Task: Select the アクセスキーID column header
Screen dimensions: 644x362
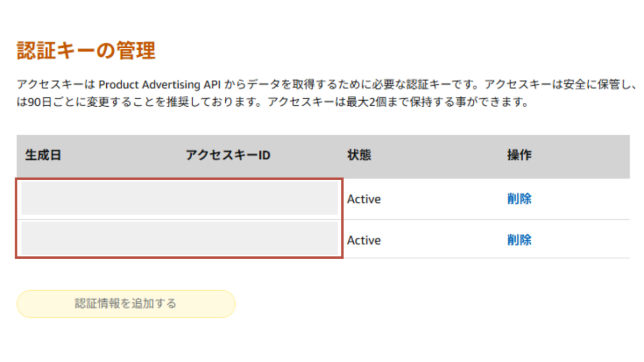Action: [x=228, y=156]
